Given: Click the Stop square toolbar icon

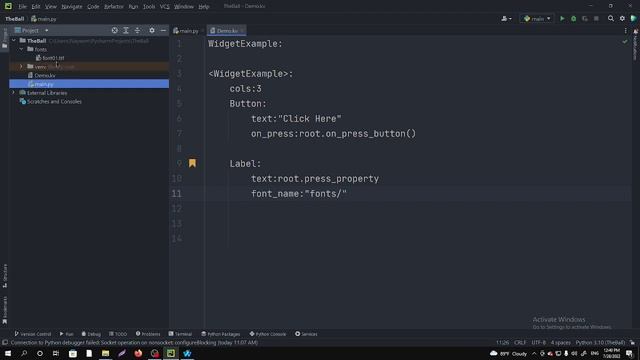Looking at the screenshot, I should 596,18.
